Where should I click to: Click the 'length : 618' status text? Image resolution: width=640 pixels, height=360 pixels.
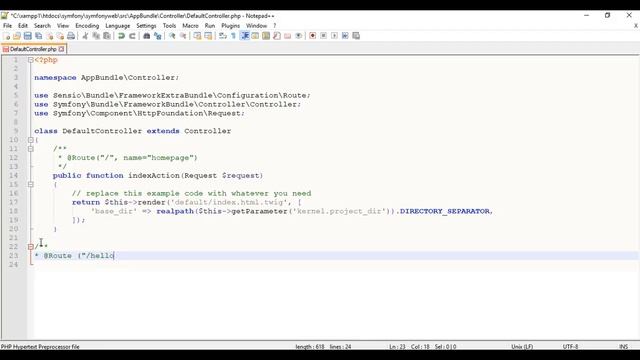pyautogui.click(x=310, y=347)
